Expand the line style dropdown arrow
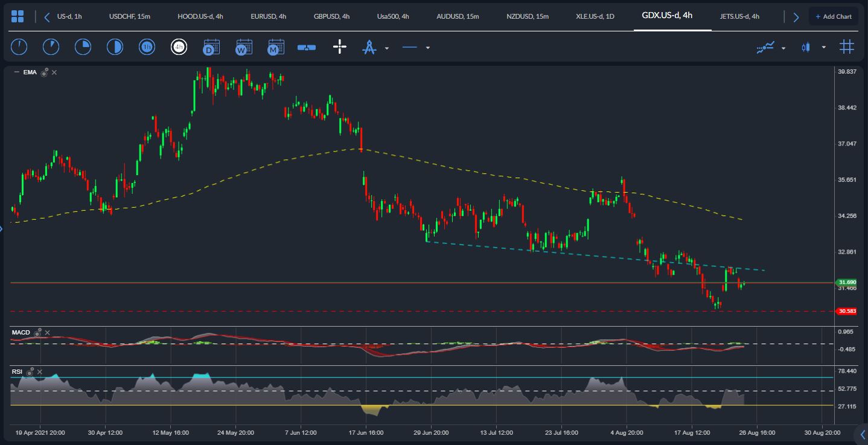 click(428, 48)
